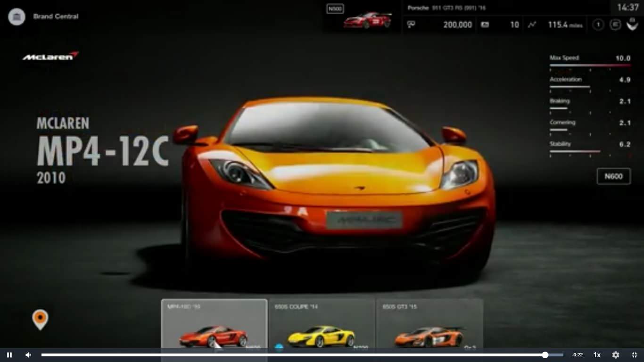Viewport: 644px width, 362px height.
Task: Click the 200,000 credits value
Action: (x=457, y=25)
